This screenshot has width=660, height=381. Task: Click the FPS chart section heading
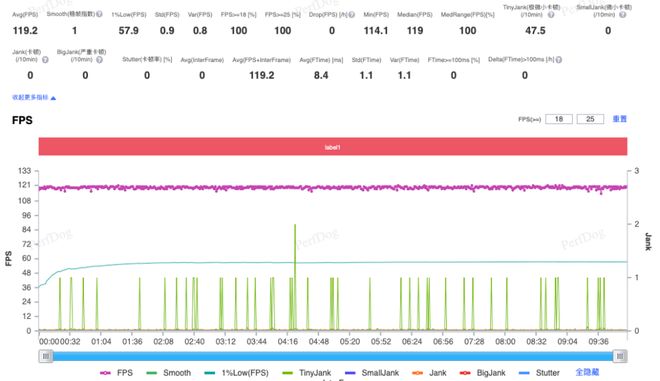(22, 120)
